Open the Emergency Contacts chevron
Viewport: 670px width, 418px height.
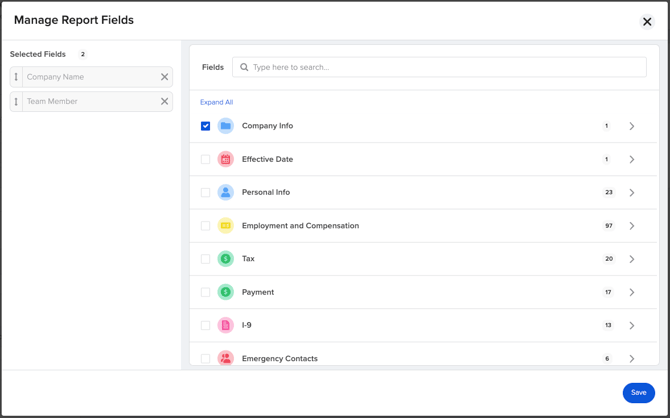pyautogui.click(x=632, y=359)
